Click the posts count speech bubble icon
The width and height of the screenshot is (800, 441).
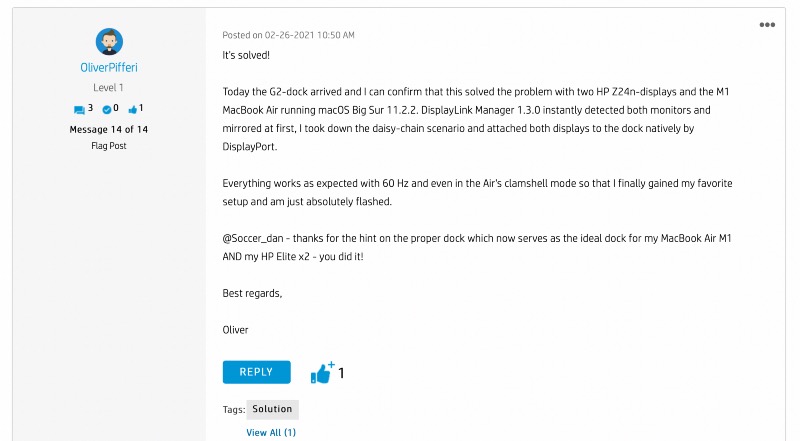79,109
